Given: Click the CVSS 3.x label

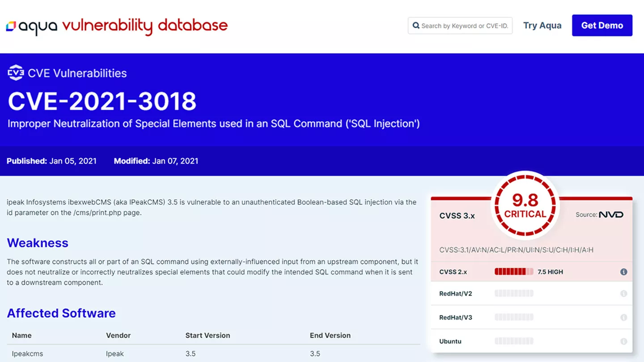Looking at the screenshot, I should tap(457, 215).
